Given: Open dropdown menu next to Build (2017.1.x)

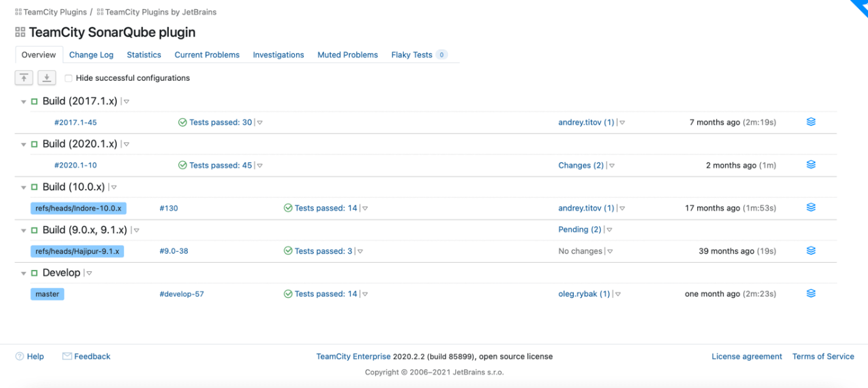Looking at the screenshot, I should pos(127,102).
